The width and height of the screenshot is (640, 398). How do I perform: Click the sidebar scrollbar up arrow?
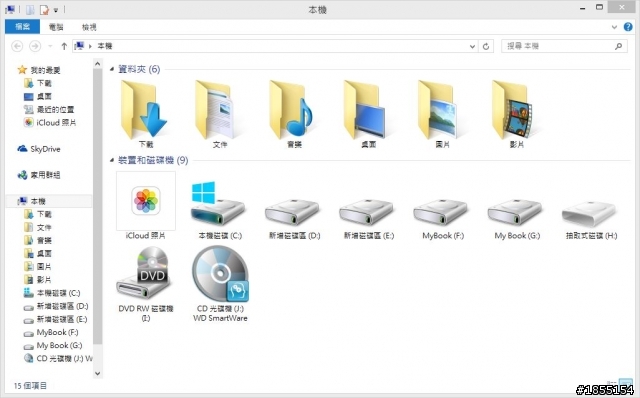pos(98,64)
